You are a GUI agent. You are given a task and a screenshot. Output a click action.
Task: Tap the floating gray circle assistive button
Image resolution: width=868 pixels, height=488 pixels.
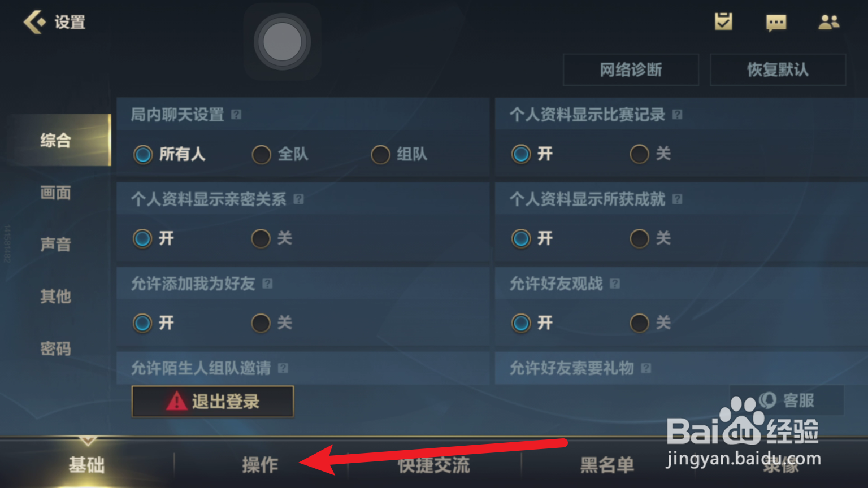click(x=282, y=42)
